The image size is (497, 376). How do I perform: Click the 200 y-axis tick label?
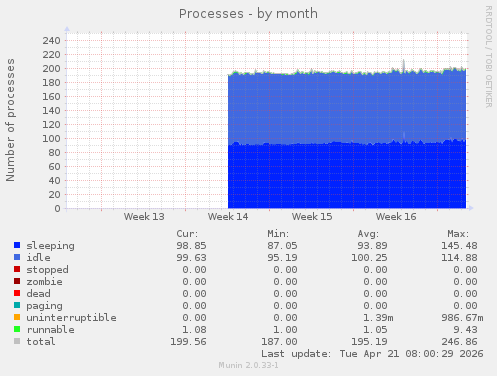tap(51, 69)
